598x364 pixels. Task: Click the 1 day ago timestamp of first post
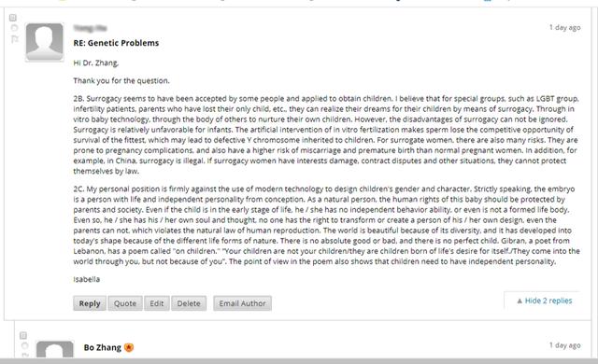(x=564, y=27)
